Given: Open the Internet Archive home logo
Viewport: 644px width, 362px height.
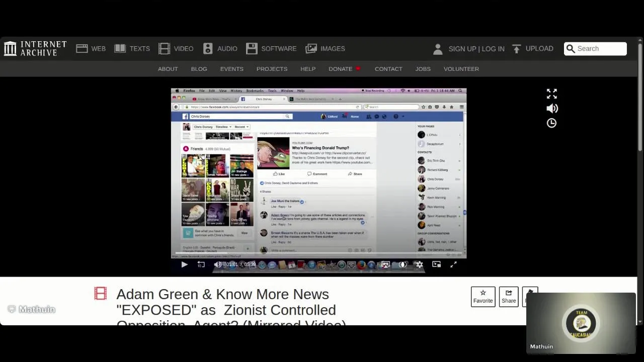Looking at the screenshot, I should click(35, 49).
